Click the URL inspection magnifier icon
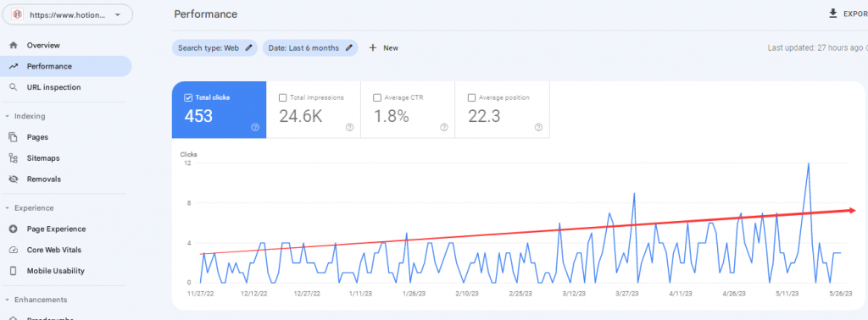The image size is (868, 320). (14, 87)
